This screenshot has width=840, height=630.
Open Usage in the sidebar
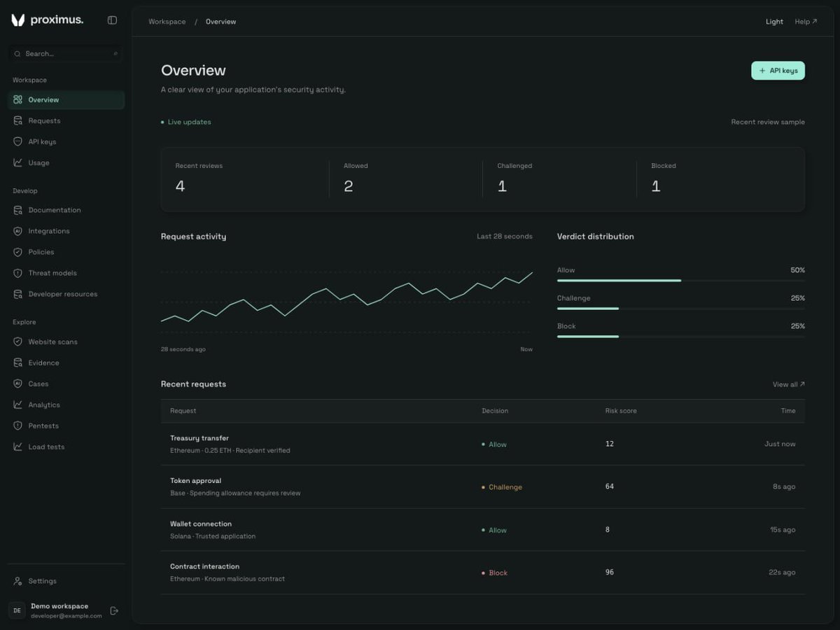[x=66, y=163]
